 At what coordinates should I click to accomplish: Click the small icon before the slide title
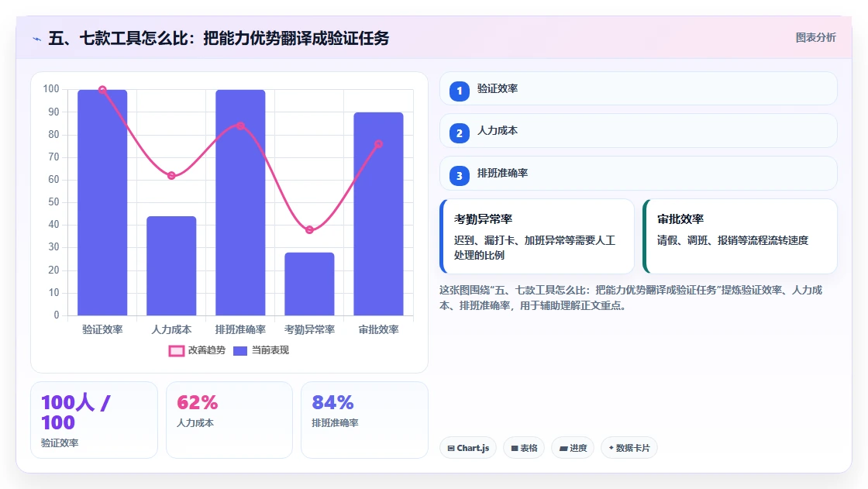(x=37, y=39)
